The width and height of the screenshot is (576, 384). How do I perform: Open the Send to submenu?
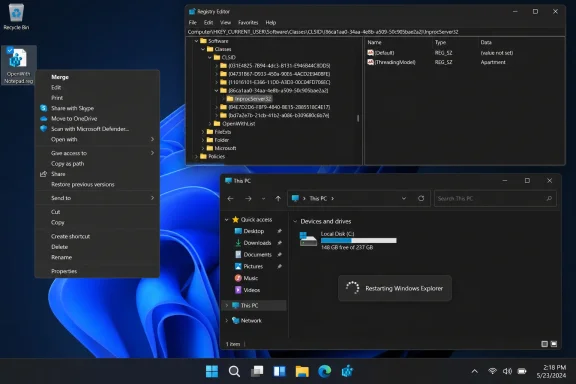(97, 198)
